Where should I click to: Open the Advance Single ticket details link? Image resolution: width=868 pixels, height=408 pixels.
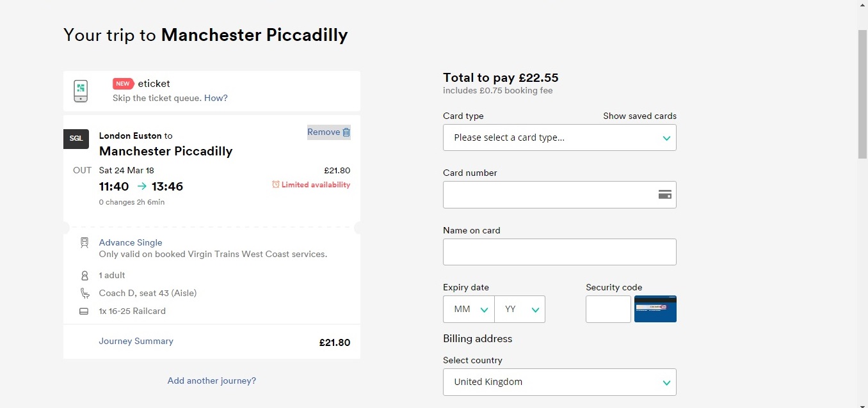[131, 242]
